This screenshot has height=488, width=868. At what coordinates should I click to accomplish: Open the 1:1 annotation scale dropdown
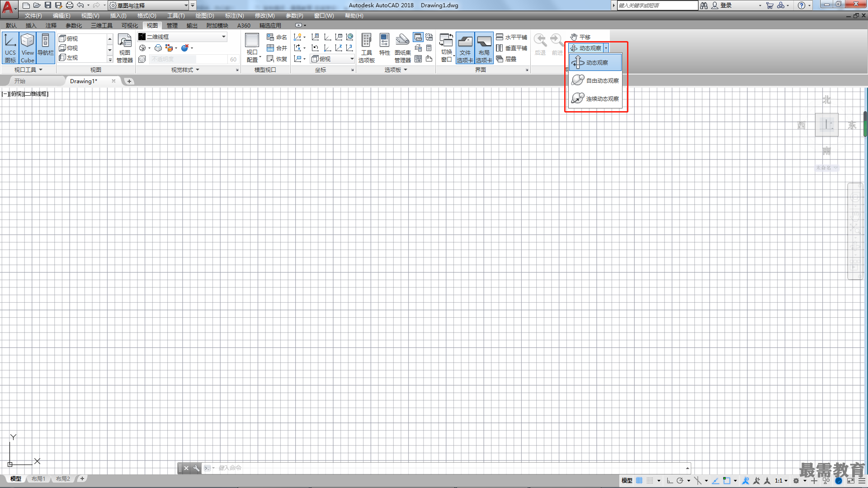(x=781, y=481)
